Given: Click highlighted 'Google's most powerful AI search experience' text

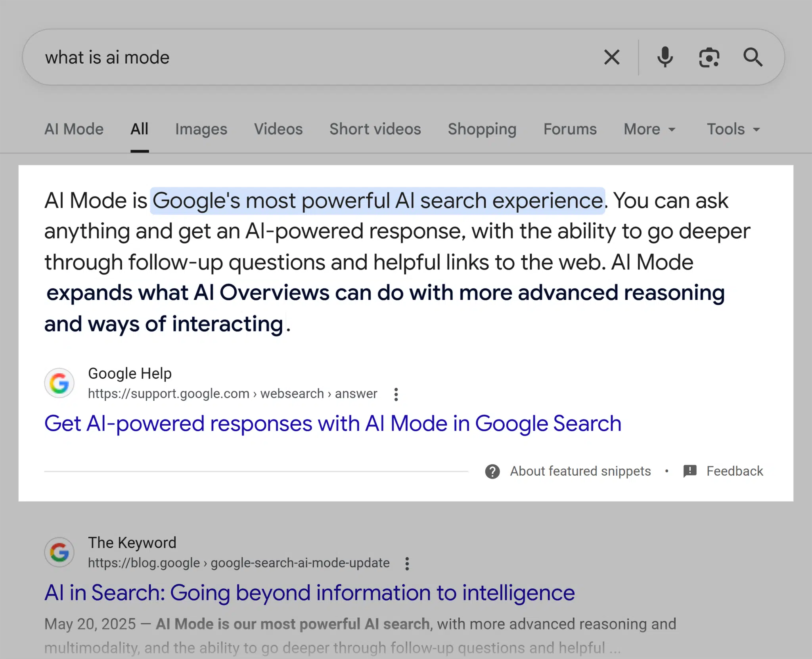Looking at the screenshot, I should [378, 201].
